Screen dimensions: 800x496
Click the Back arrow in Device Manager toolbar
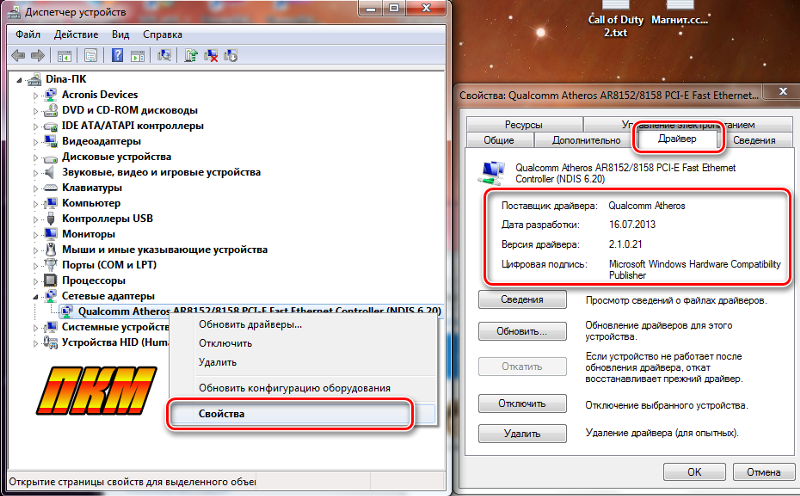click(19, 55)
